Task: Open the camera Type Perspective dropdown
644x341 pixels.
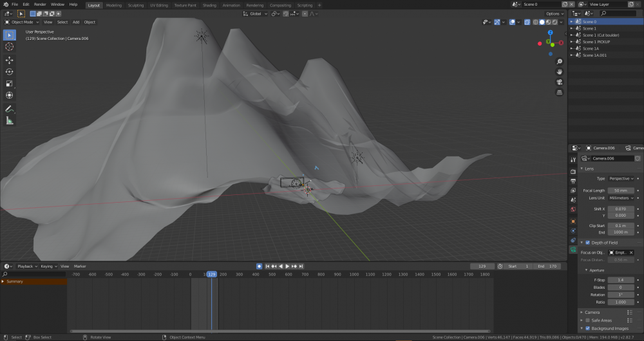Action: pyautogui.click(x=621, y=178)
